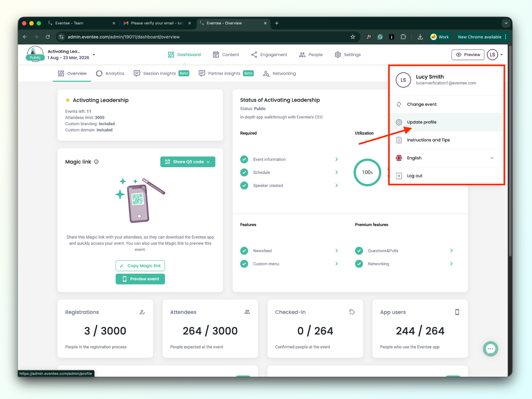Image resolution: width=532 pixels, height=399 pixels.
Task: Open a new browser tab
Action: pos(277,23)
